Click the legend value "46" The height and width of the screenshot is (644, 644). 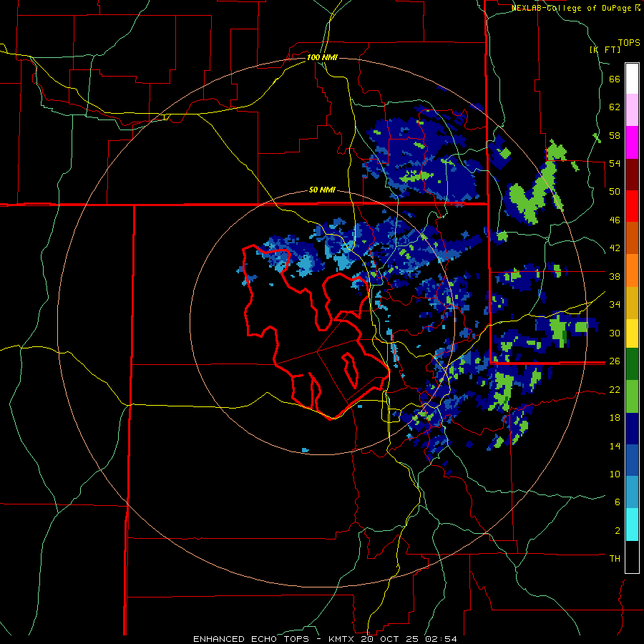615,220
